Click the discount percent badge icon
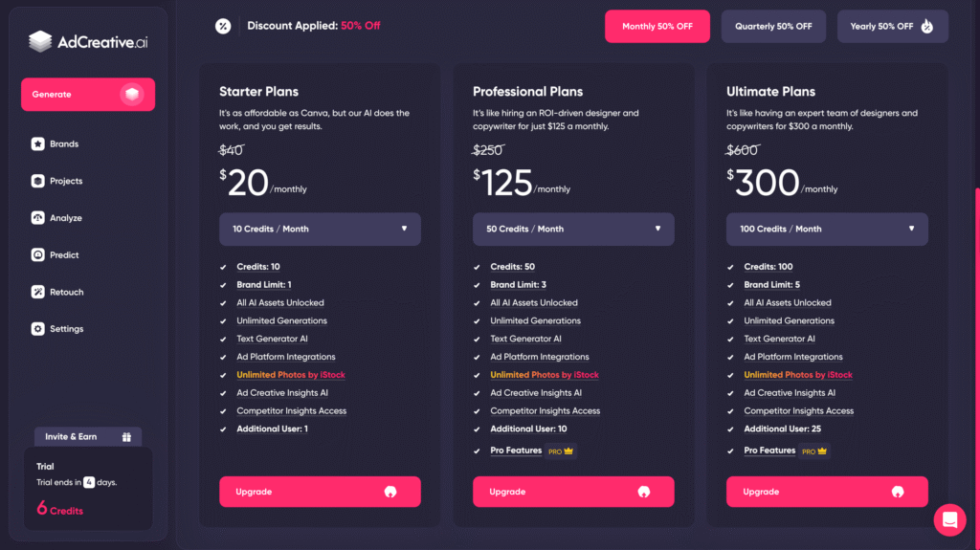Image resolution: width=980 pixels, height=550 pixels. (223, 26)
